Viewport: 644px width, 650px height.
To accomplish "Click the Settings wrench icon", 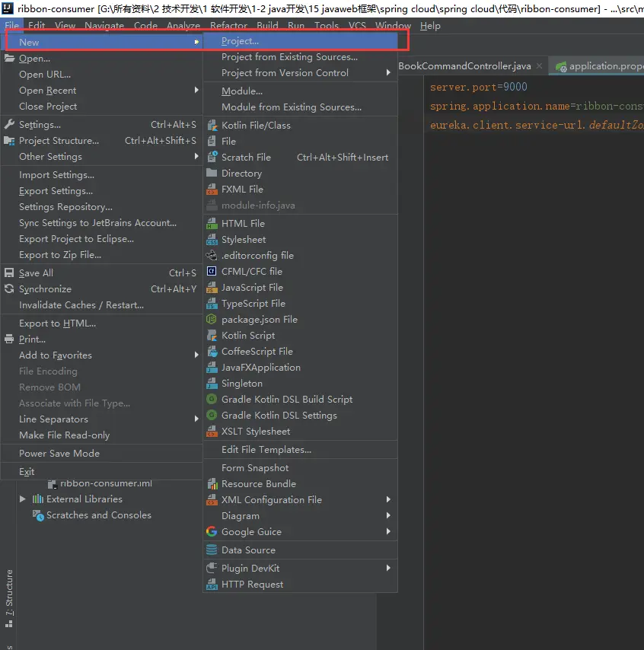I will (x=9, y=124).
